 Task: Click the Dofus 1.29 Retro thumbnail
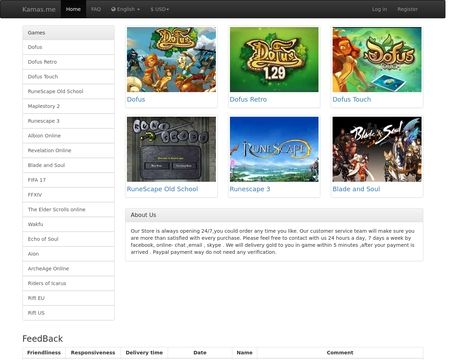coord(274,59)
